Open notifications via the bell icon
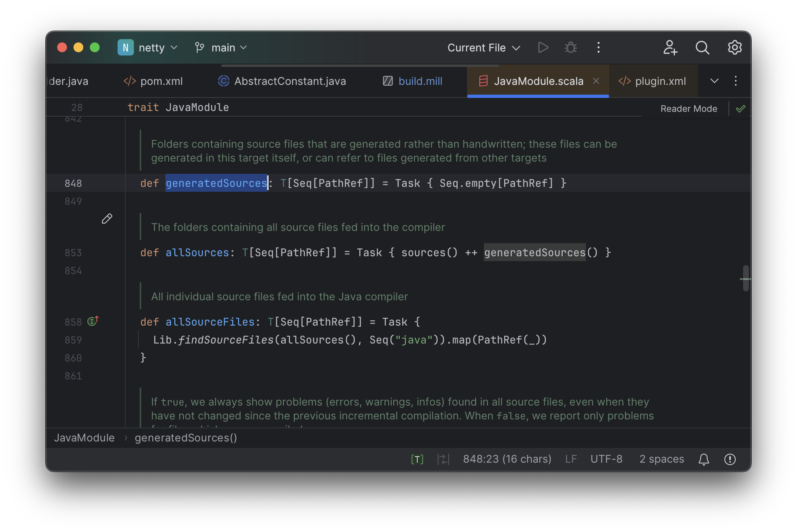Viewport: 797px width, 532px height. [703, 459]
